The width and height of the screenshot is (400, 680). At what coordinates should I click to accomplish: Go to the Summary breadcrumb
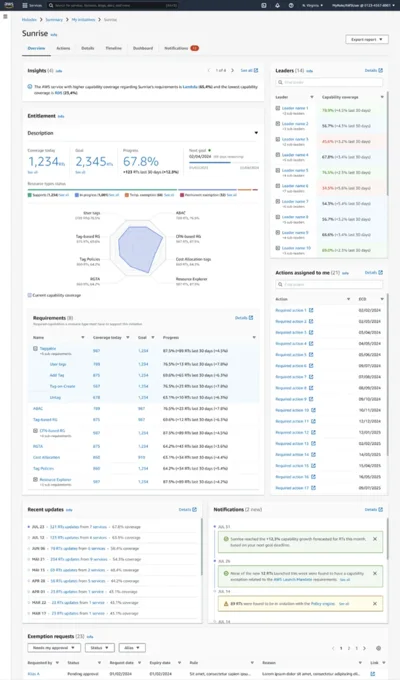click(54, 20)
